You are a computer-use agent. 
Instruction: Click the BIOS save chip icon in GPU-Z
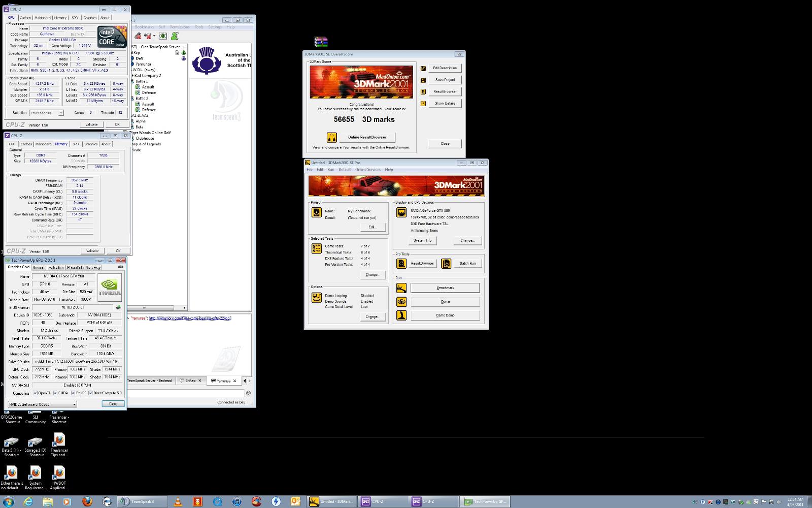click(118, 307)
